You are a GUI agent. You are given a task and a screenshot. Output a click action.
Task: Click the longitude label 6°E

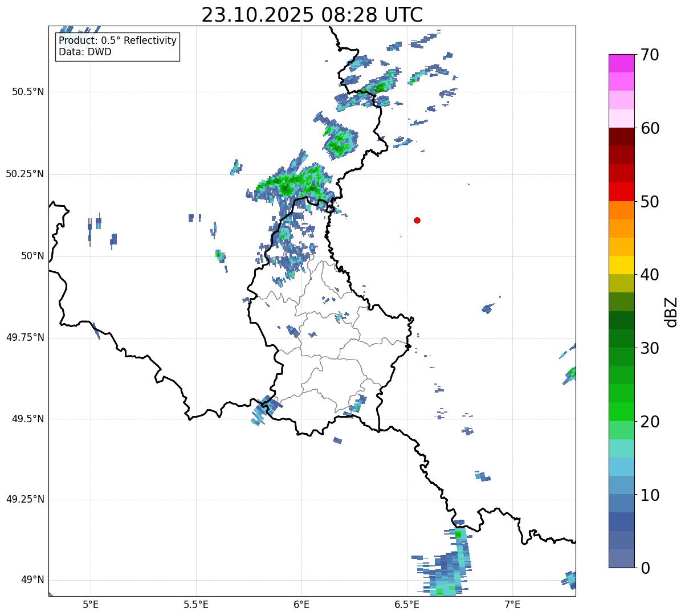(301, 605)
